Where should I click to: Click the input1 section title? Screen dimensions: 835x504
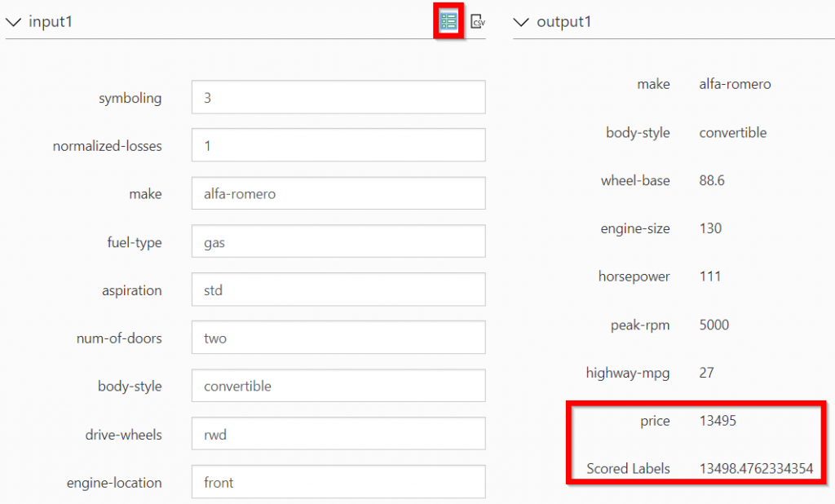click(x=51, y=21)
